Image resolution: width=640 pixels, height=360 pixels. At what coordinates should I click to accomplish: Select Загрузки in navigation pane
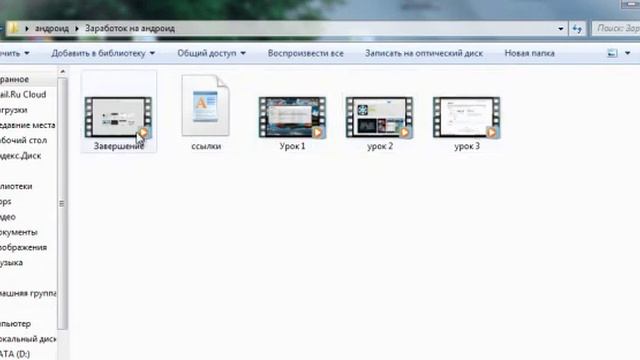pyautogui.click(x=14, y=110)
